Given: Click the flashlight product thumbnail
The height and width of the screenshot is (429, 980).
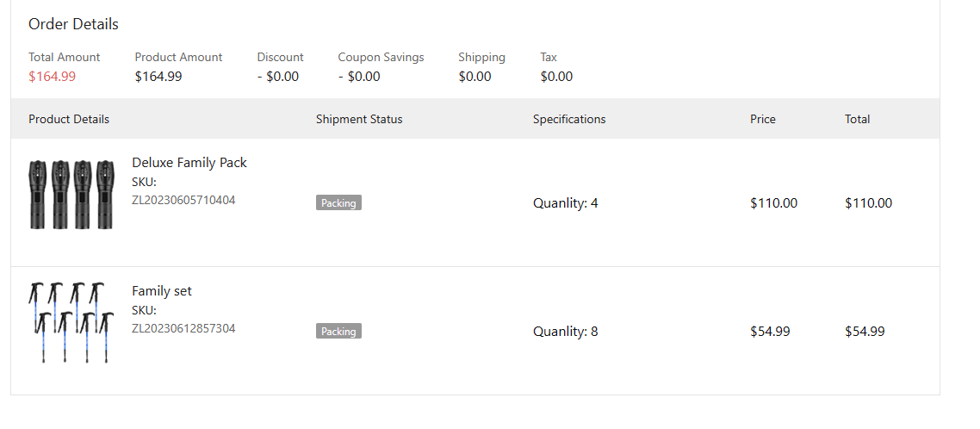Looking at the screenshot, I should tap(71, 194).
